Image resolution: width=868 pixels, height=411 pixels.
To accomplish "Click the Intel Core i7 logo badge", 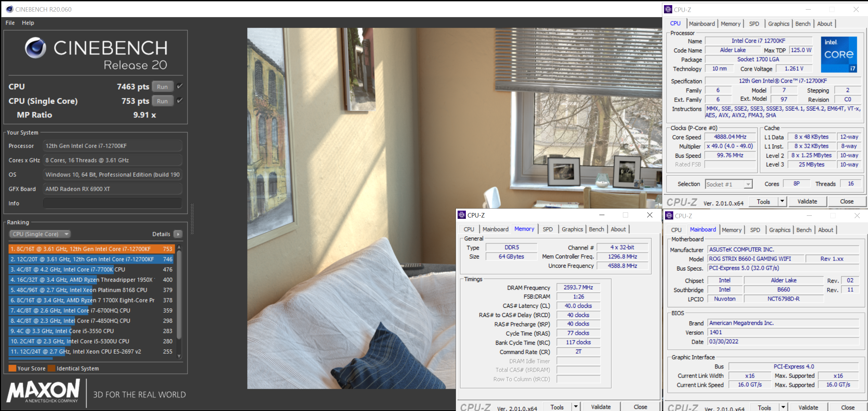I will [839, 54].
